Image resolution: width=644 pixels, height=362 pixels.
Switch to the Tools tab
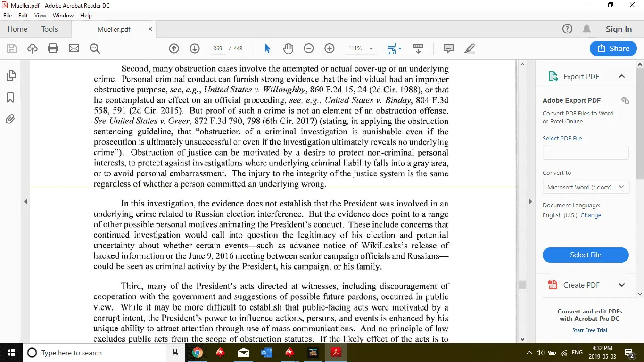coord(50,29)
